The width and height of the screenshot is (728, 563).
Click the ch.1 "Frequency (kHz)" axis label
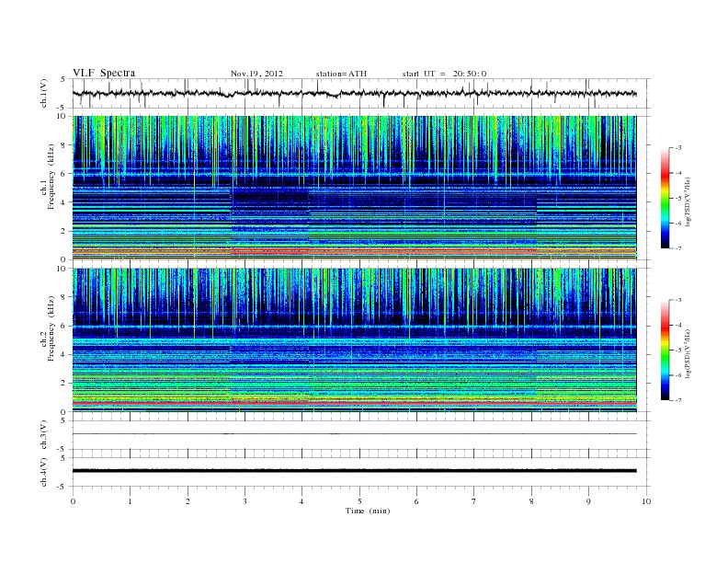click(x=51, y=177)
